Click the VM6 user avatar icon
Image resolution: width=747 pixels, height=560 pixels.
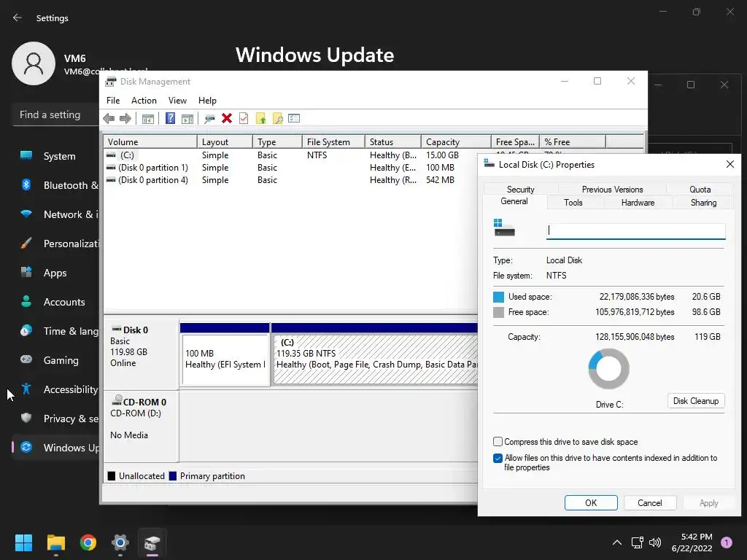(x=34, y=63)
